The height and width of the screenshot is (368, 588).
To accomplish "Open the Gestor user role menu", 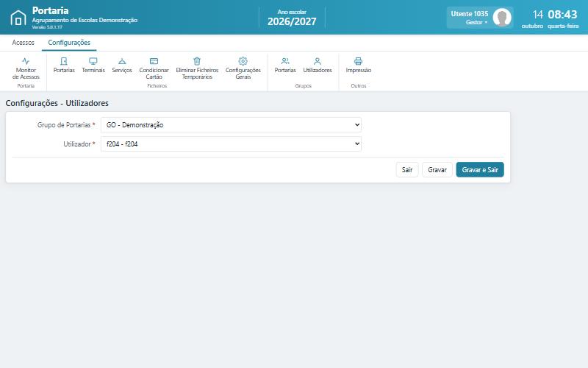I will click(476, 22).
